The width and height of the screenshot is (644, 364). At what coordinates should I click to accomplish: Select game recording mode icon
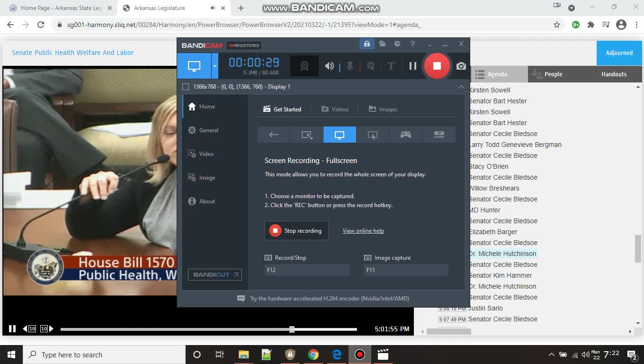[x=406, y=135]
